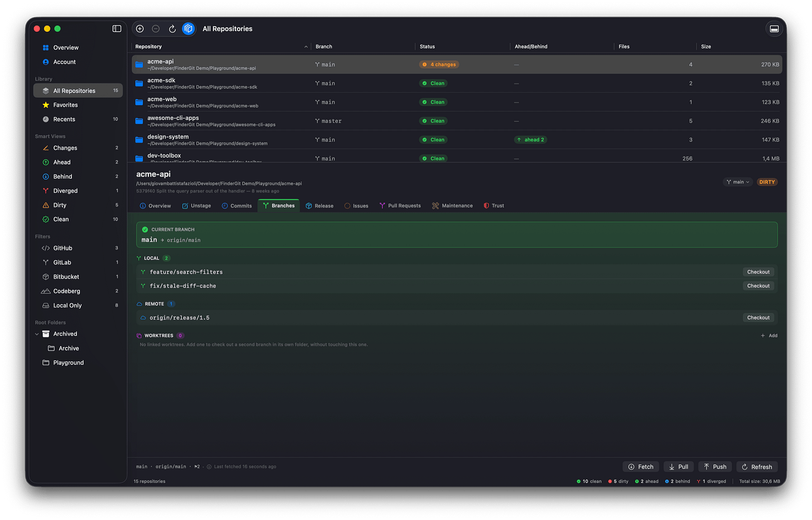Collapse the REMOTE branches section

tap(156, 304)
